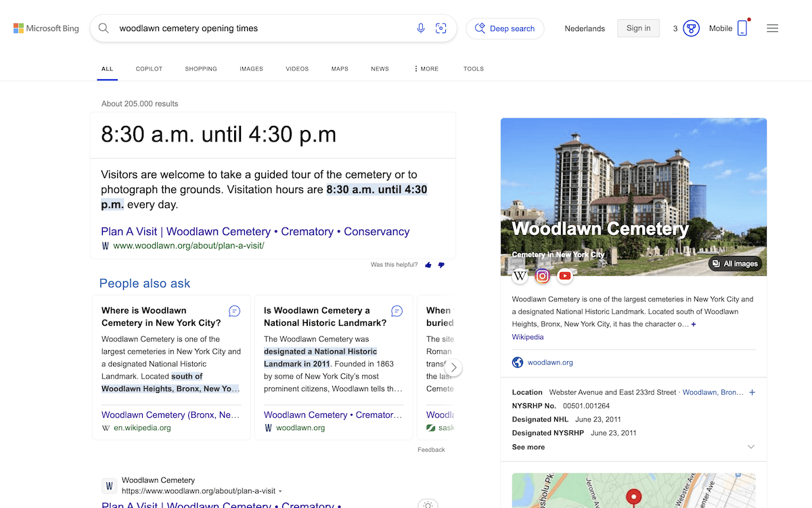Open Instagram icon in knowledge panel
The width and height of the screenshot is (812, 508).
542,276
